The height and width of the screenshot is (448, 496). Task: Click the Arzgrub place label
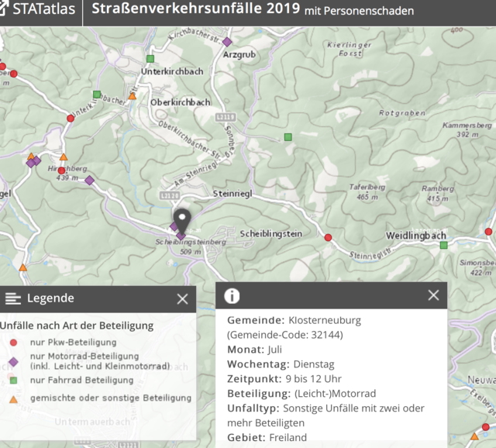239,55
